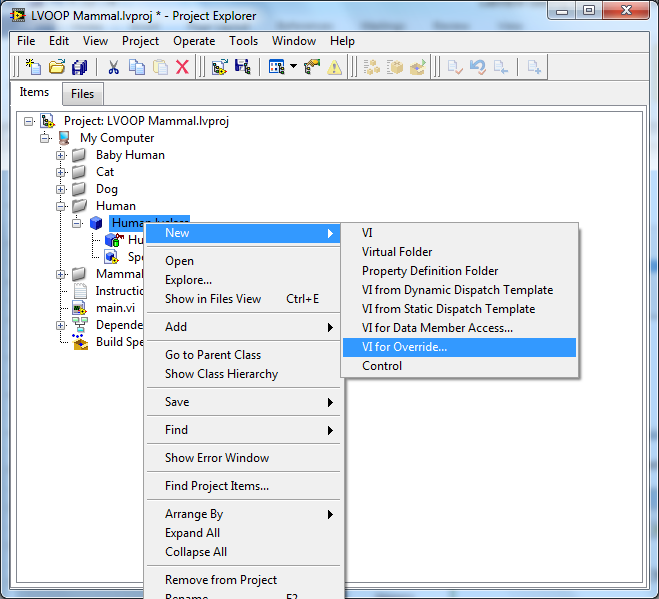Open the filter view dropdown arrow
Screen dimensions: 659x599
[x=293, y=66]
